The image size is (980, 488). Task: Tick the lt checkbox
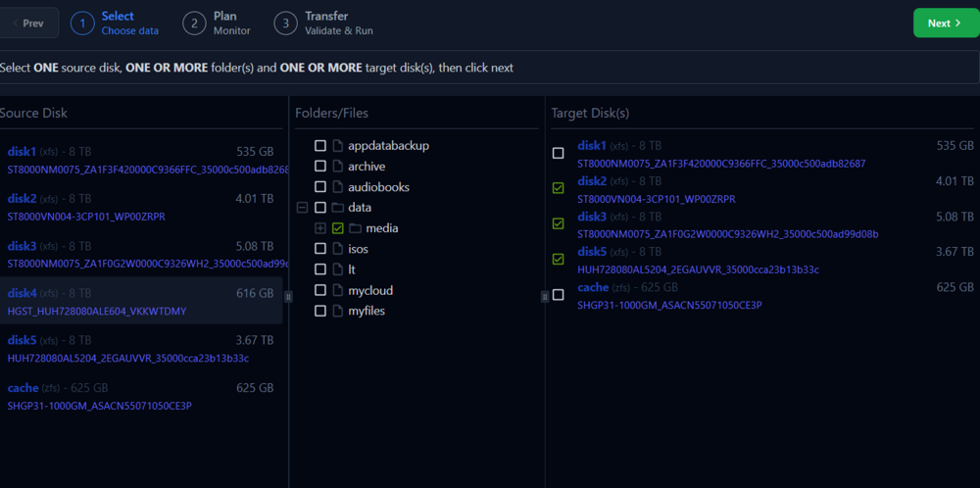click(320, 269)
